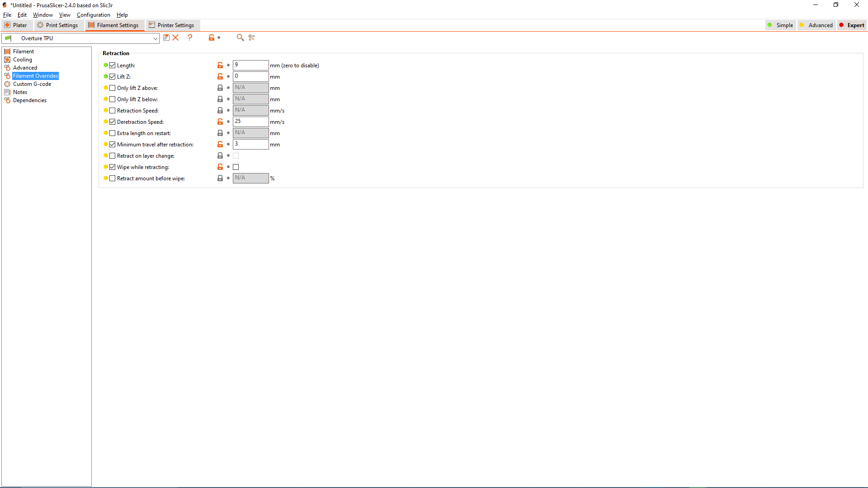
Task: Open the Configuration menu
Action: [x=93, y=15]
